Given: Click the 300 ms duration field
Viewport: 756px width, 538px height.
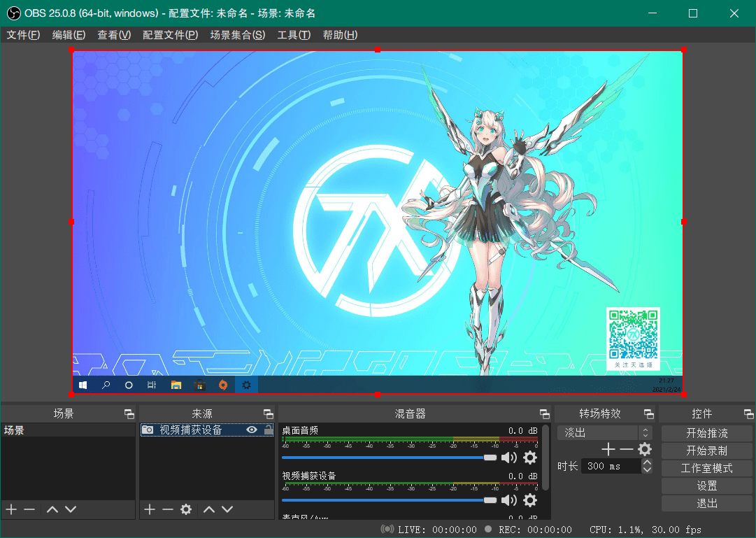Looking at the screenshot, I should point(611,466).
